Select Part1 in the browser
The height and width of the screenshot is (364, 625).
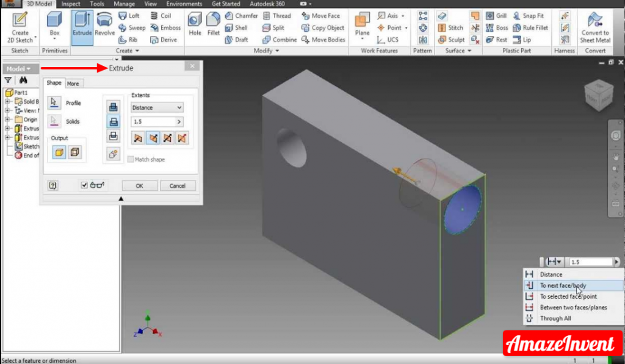(x=16, y=93)
